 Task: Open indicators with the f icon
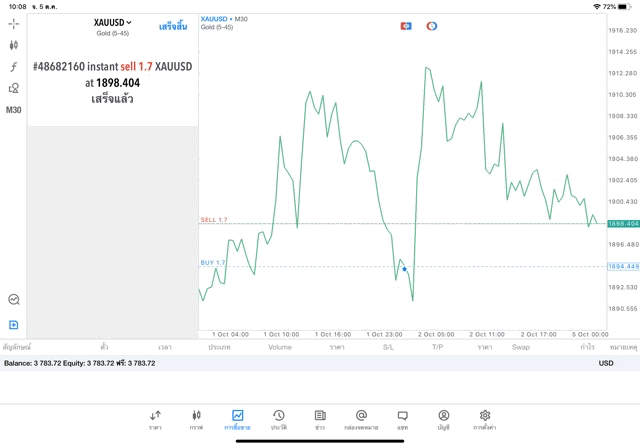pyautogui.click(x=14, y=67)
